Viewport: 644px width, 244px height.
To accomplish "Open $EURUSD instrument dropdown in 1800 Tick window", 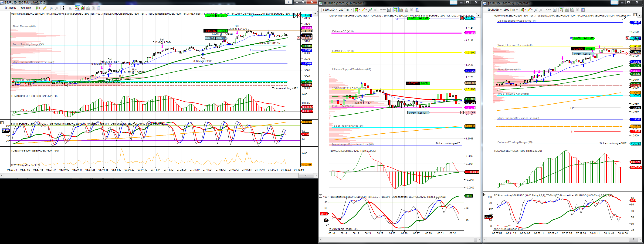I will pos(495,10).
